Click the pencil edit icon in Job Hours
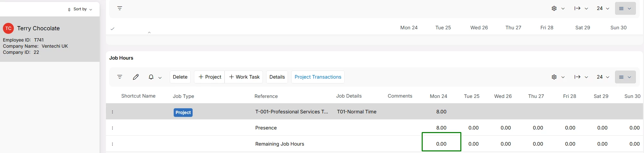The image size is (644, 153). coord(136,77)
